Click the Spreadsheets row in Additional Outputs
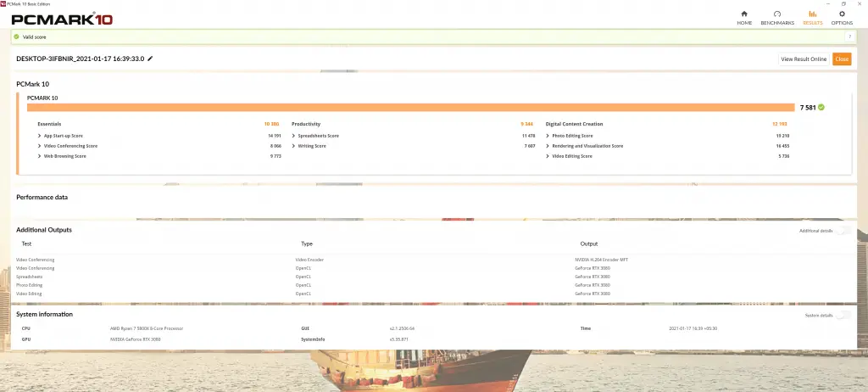The width and height of the screenshot is (868, 392). point(434,276)
